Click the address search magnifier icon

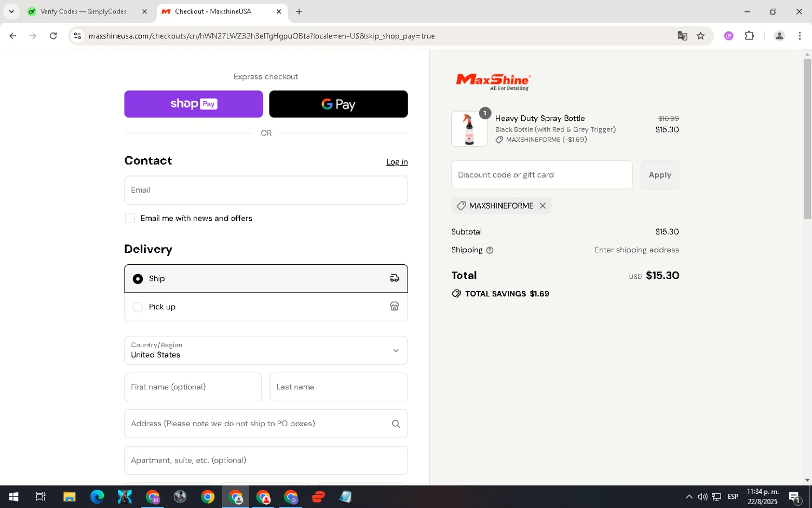396,424
